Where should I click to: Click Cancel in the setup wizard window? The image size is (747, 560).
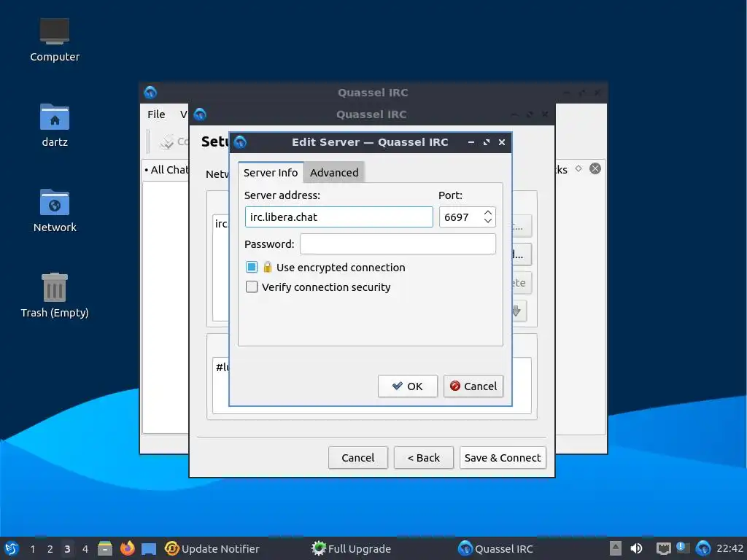tap(357, 458)
